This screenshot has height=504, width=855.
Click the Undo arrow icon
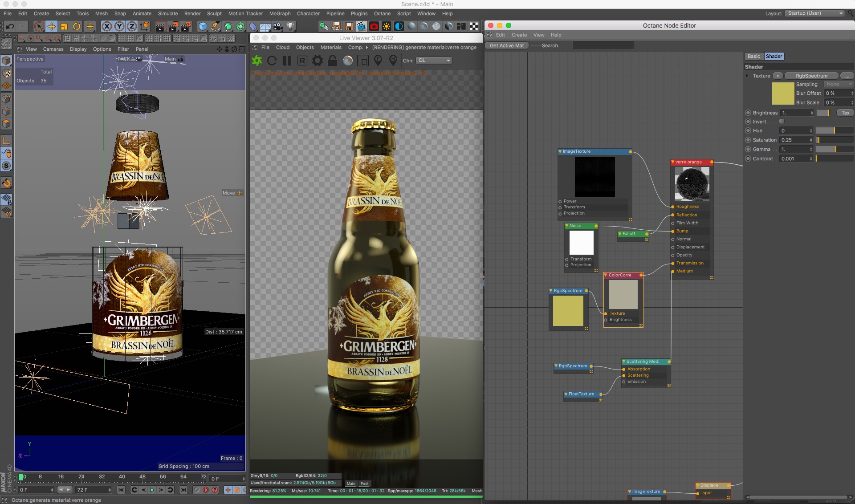[10, 26]
